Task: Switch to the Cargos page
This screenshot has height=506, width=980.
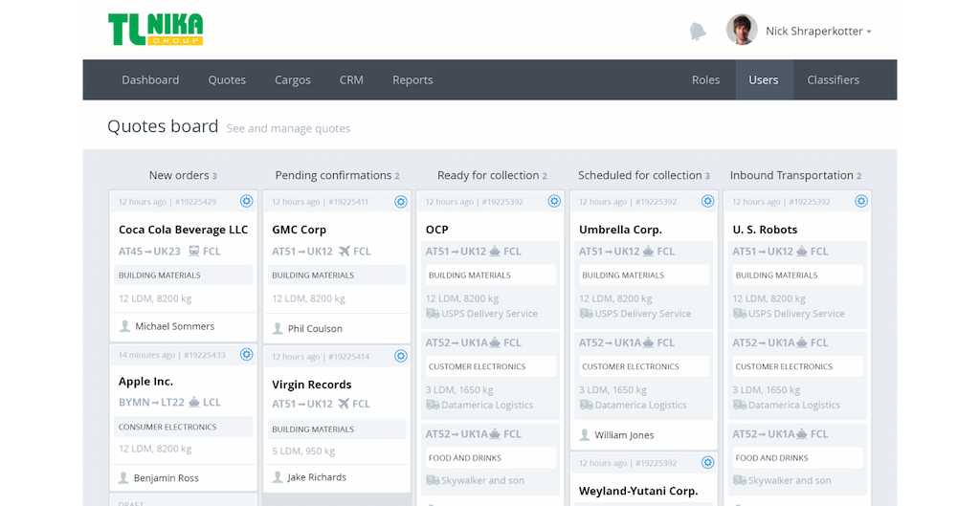Action: pyautogui.click(x=292, y=80)
